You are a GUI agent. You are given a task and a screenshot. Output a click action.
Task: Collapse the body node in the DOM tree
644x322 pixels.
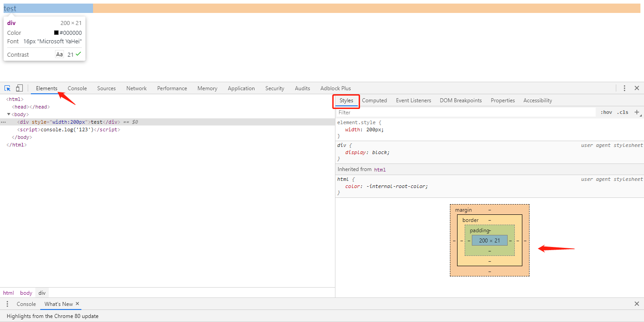click(x=8, y=114)
